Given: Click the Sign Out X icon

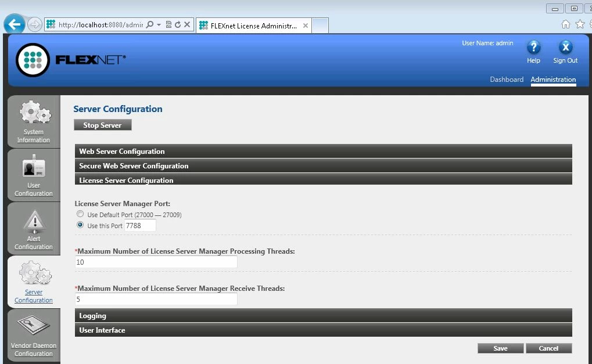Looking at the screenshot, I should (565, 48).
